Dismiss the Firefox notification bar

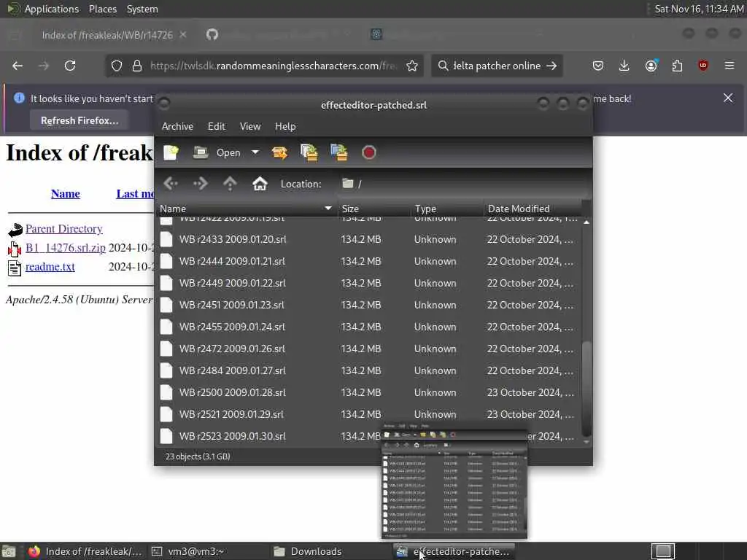tap(728, 98)
